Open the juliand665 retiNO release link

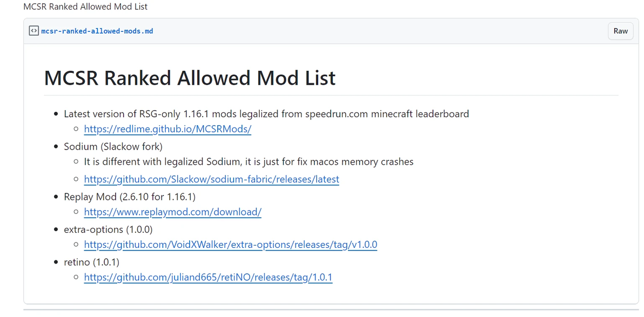[208, 278]
